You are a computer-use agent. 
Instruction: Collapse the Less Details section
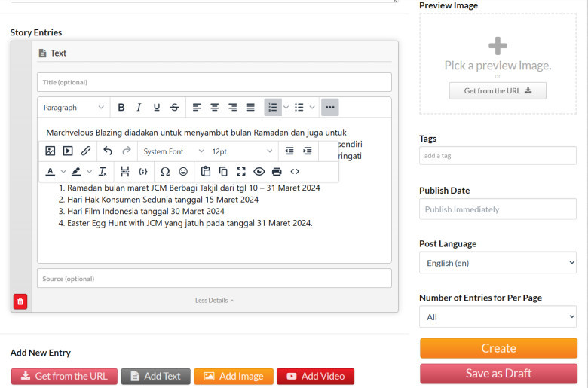(214, 301)
